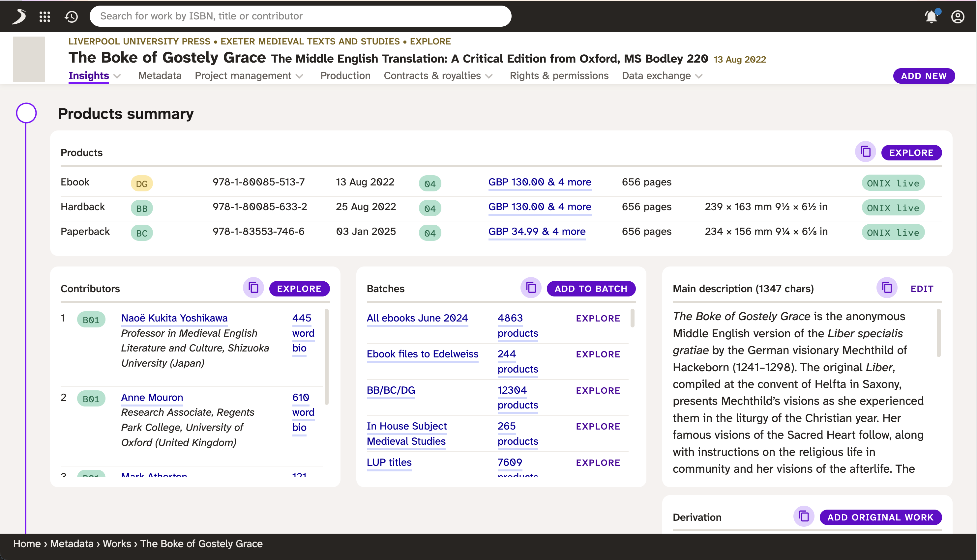Copy the Derivation panel contents

pyautogui.click(x=804, y=517)
